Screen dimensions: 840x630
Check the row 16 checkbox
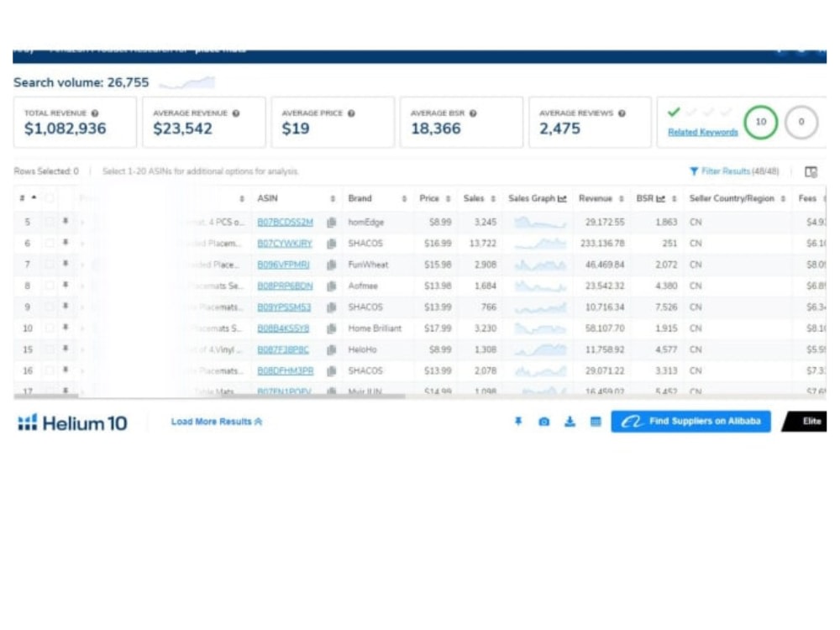[x=50, y=370]
